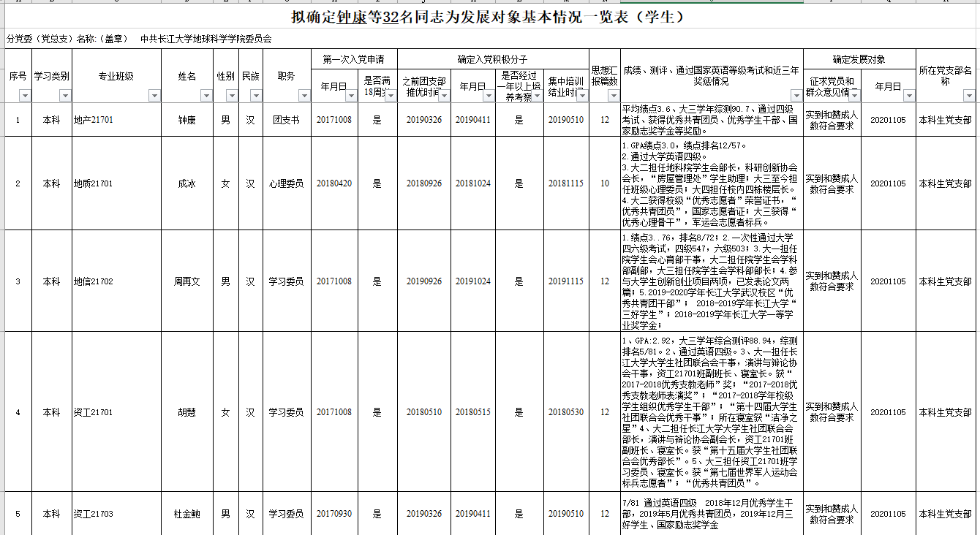Select 20190411 cell in 杜金鲍's row
Screen dimensions: 980x535
pyautogui.click(x=474, y=514)
